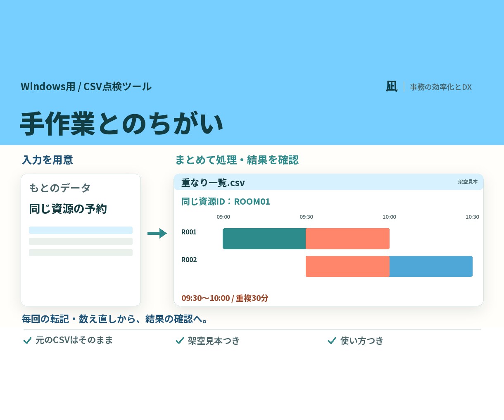Viewport: 504px width, 420px height.
Task: Click まとめて処理・結果を確認 heading
Action: tap(237, 160)
